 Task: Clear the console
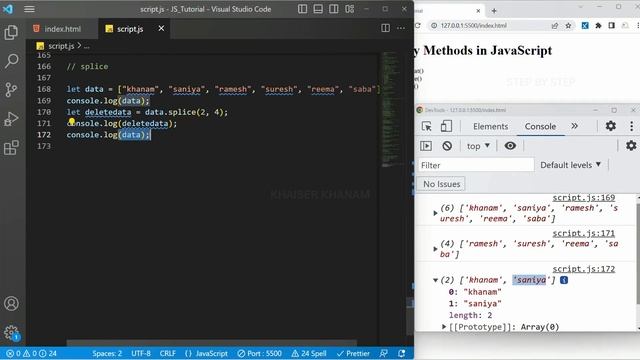[x=447, y=146]
